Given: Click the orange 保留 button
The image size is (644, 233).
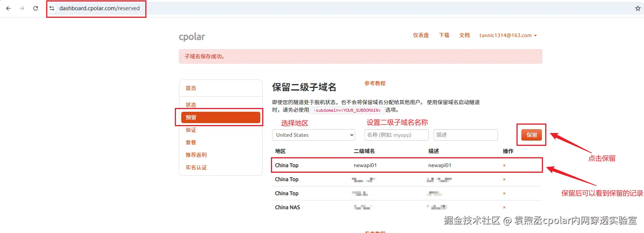Looking at the screenshot, I should (x=532, y=135).
